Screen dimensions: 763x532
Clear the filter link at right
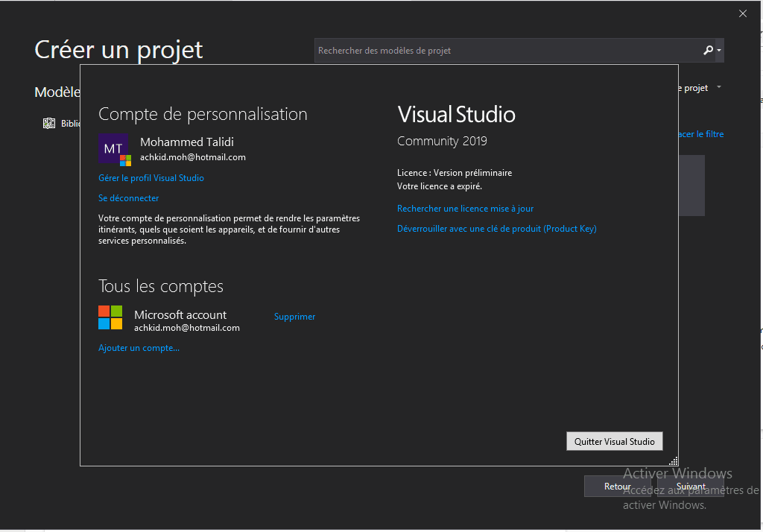click(x=700, y=134)
